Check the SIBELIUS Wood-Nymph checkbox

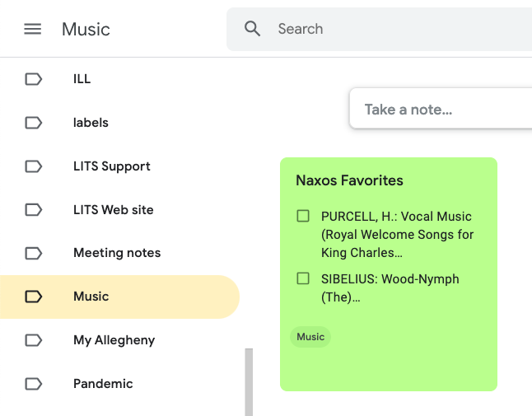click(303, 278)
